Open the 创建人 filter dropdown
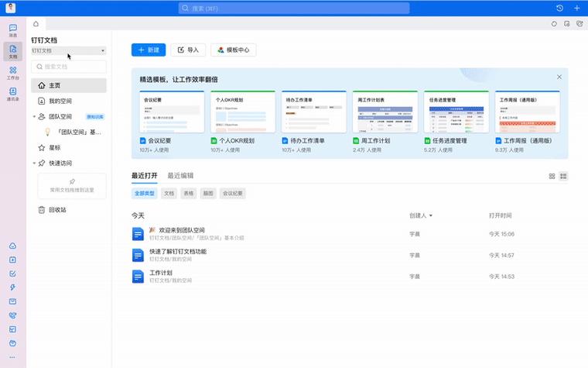This screenshot has height=368, width=588. pyautogui.click(x=421, y=215)
